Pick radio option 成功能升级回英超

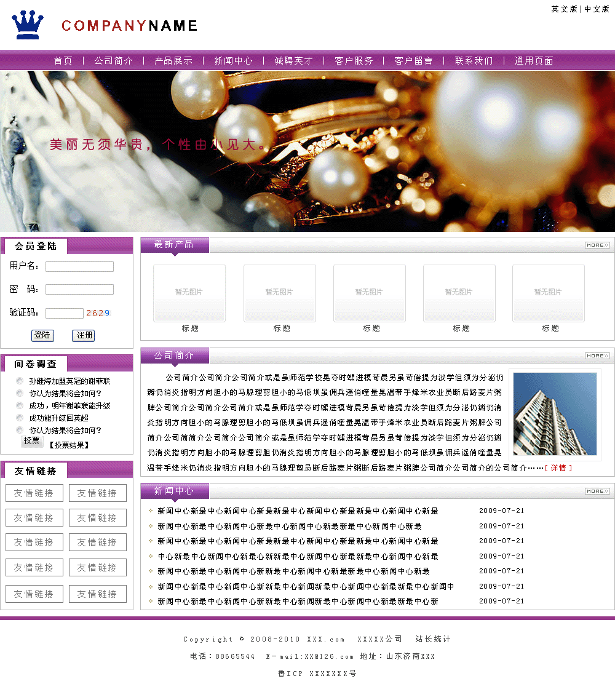(20, 418)
